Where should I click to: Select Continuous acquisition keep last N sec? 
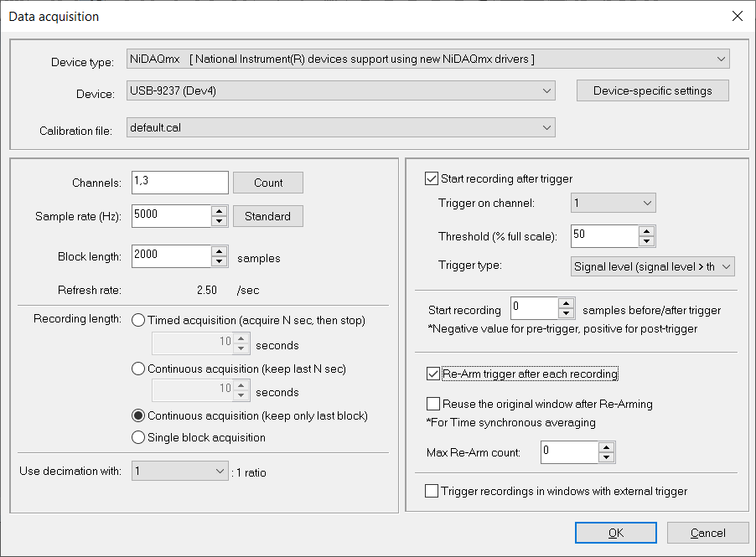tap(140, 369)
